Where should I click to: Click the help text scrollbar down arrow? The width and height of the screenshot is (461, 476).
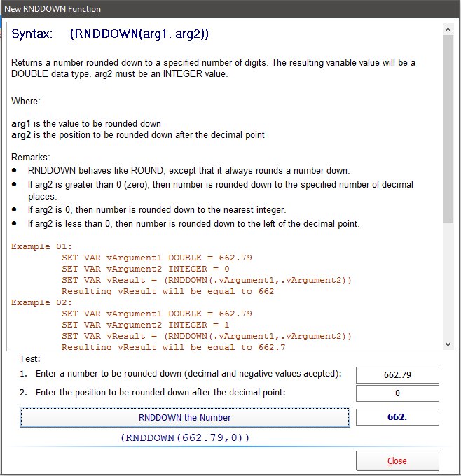tap(448, 343)
